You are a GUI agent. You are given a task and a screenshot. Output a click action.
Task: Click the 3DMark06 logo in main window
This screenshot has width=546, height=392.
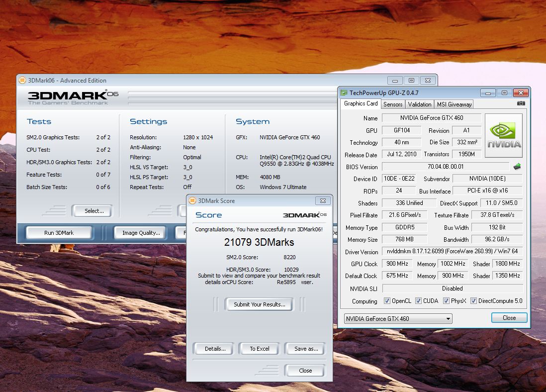(x=73, y=97)
